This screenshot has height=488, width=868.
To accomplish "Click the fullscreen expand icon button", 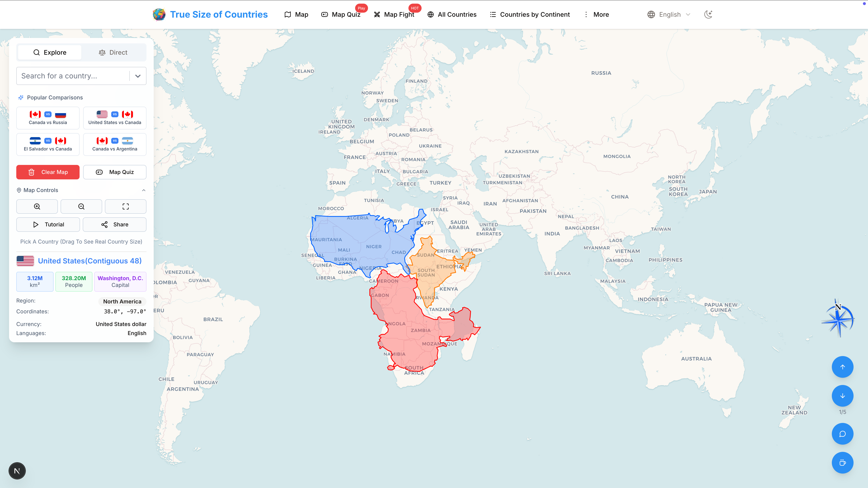I will coord(125,206).
